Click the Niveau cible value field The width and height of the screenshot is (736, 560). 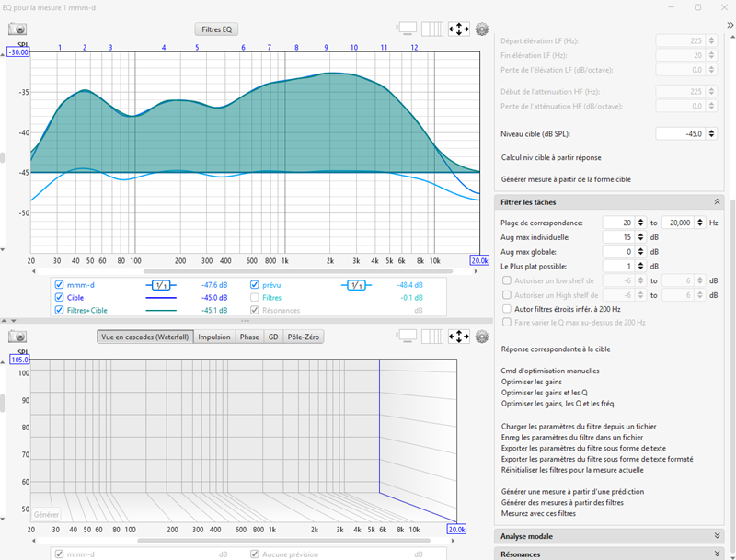pos(681,133)
